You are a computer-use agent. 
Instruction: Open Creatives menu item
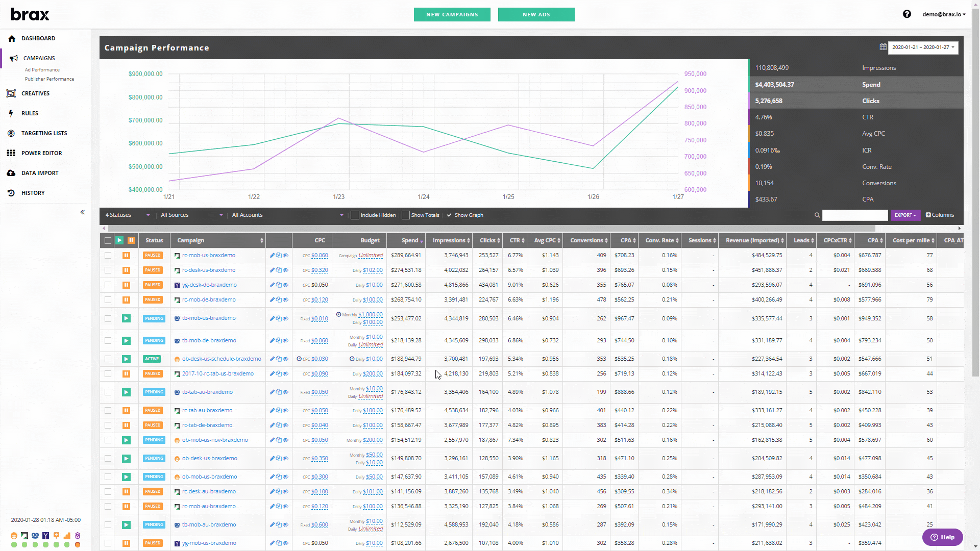[x=35, y=93]
